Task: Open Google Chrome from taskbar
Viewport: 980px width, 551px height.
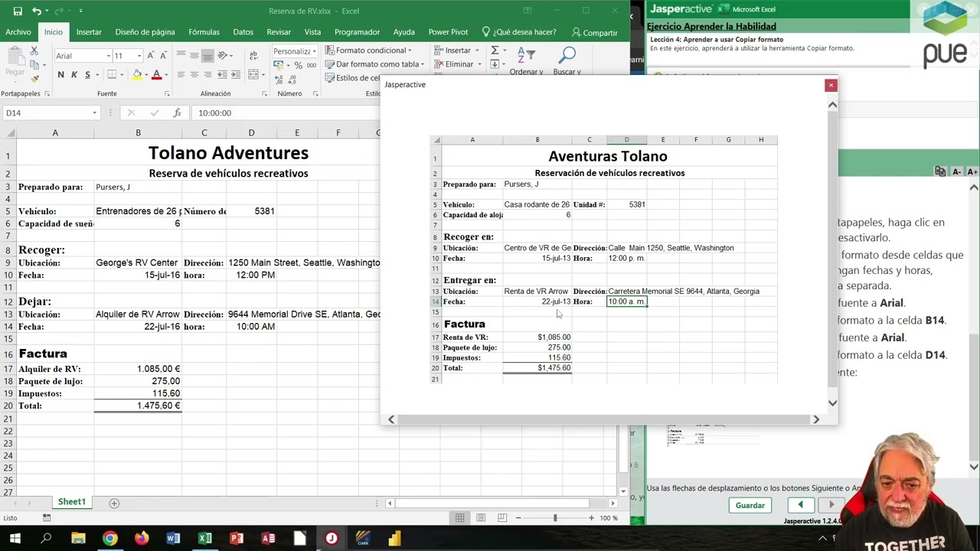Action: (x=110, y=539)
